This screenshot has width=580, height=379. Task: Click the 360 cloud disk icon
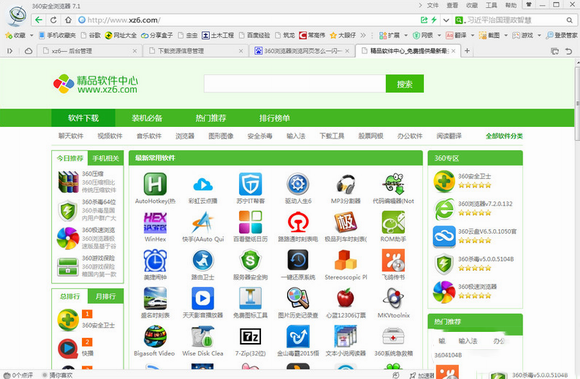click(444, 237)
